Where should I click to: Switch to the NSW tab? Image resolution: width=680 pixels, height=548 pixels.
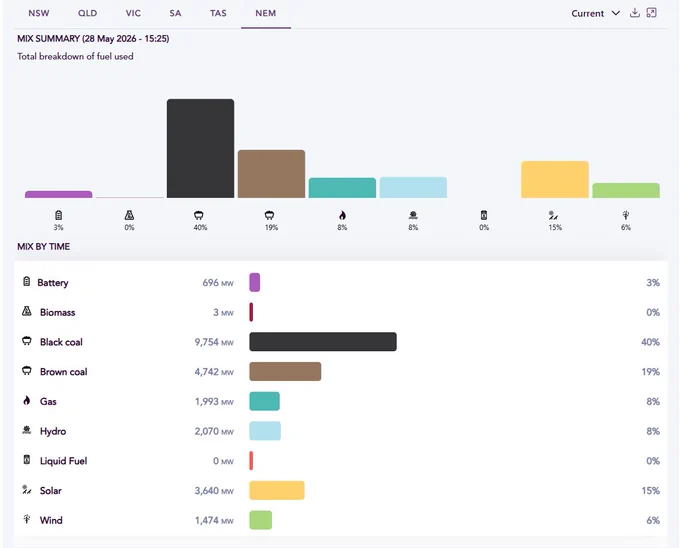click(39, 13)
